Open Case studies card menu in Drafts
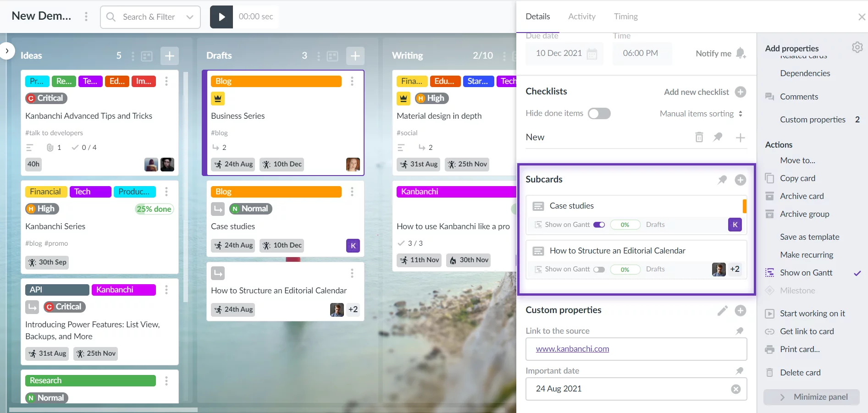This screenshot has height=413, width=868. 352,192
